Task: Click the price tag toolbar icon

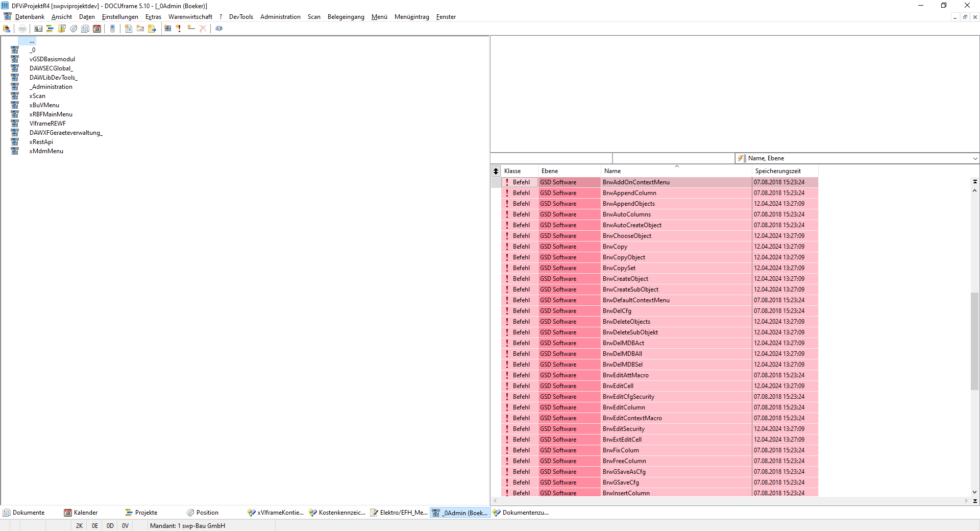Action: (73, 29)
